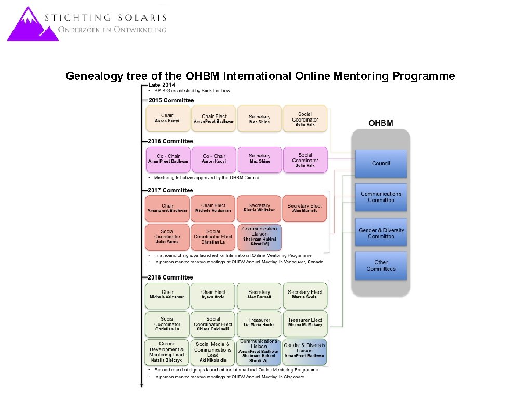Click the STICHTING SOLARIS heading text
Viewport: 532px width, 399px height.
pyautogui.click(x=106, y=18)
